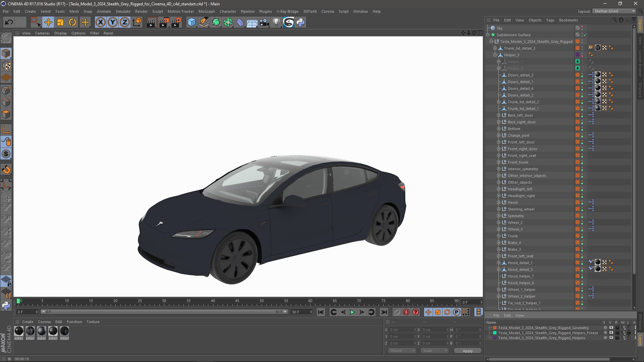Collapse the Helper_3 object tree
Image resolution: width=644 pixels, height=362 pixels.
pos(495,55)
